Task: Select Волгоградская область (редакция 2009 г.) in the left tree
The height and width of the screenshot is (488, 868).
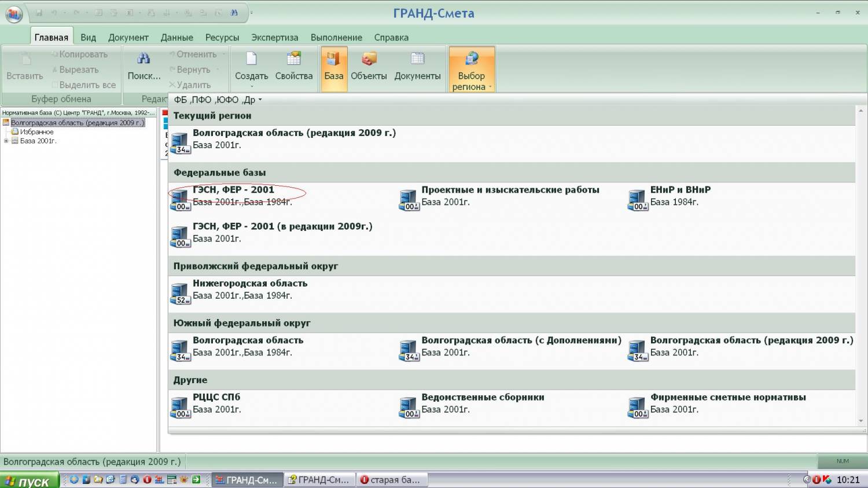Action: [x=78, y=123]
